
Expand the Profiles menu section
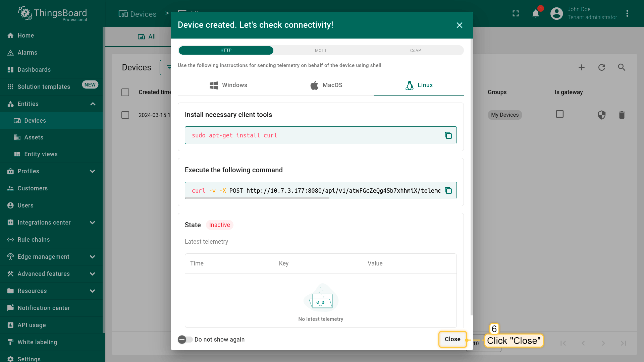click(x=93, y=171)
